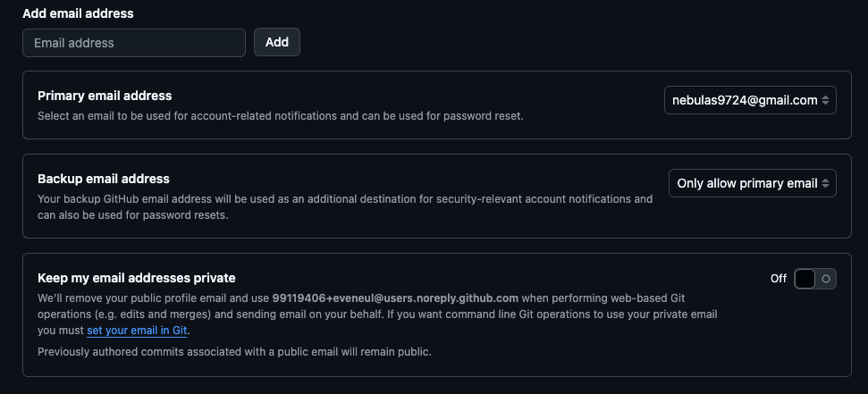This screenshot has height=394, width=868.
Task: Click the dark track of the private toggle
Action: (805, 279)
